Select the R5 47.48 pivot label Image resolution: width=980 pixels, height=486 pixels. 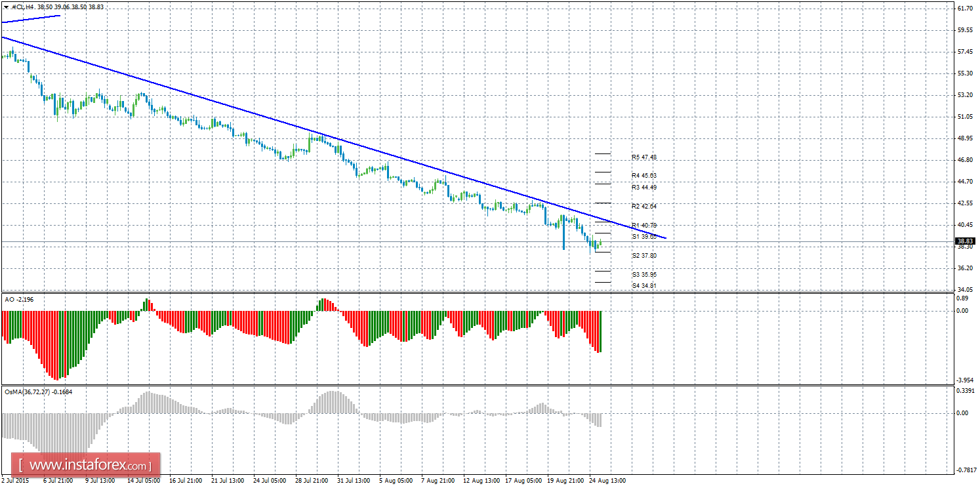tap(644, 157)
